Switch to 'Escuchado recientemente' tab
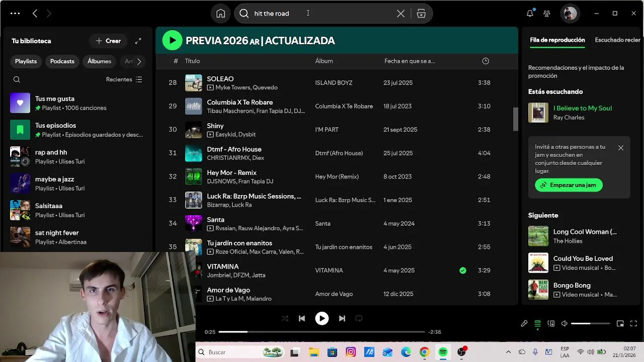644x362 pixels. tap(617, 40)
